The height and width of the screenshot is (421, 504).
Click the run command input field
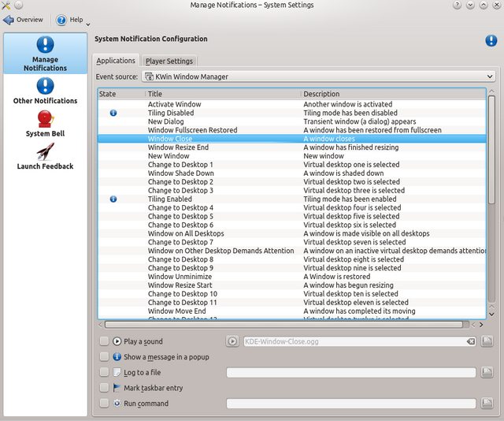[351, 403]
